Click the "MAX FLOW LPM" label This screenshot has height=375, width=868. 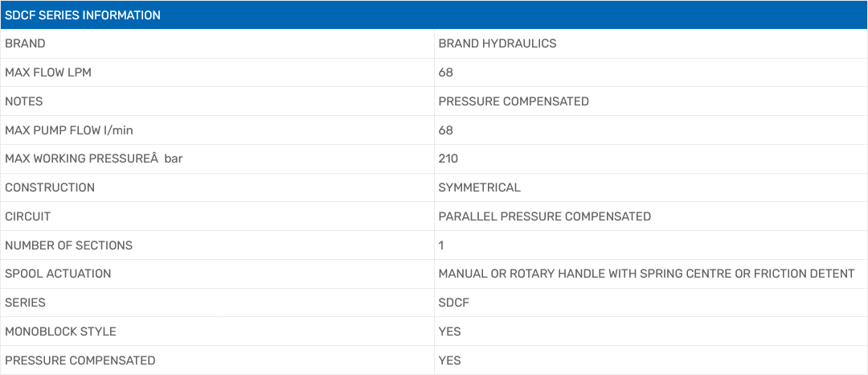[x=48, y=72]
